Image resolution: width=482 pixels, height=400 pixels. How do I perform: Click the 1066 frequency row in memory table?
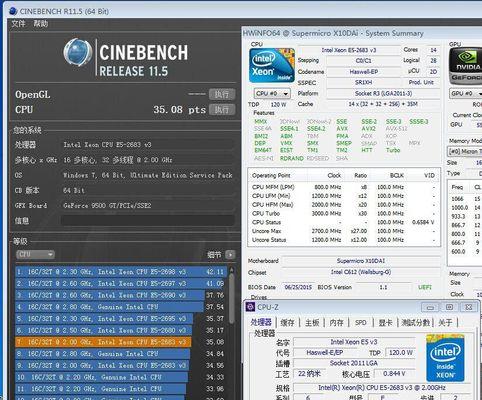coord(466,199)
